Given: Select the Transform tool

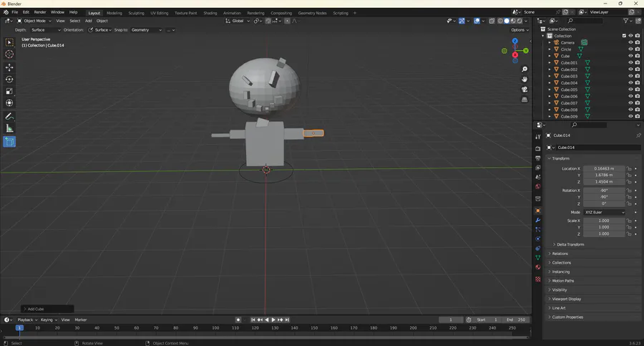Looking at the screenshot, I should (9, 103).
